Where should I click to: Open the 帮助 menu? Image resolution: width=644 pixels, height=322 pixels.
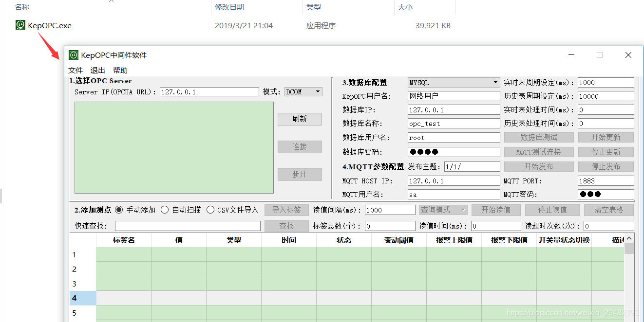(x=120, y=71)
